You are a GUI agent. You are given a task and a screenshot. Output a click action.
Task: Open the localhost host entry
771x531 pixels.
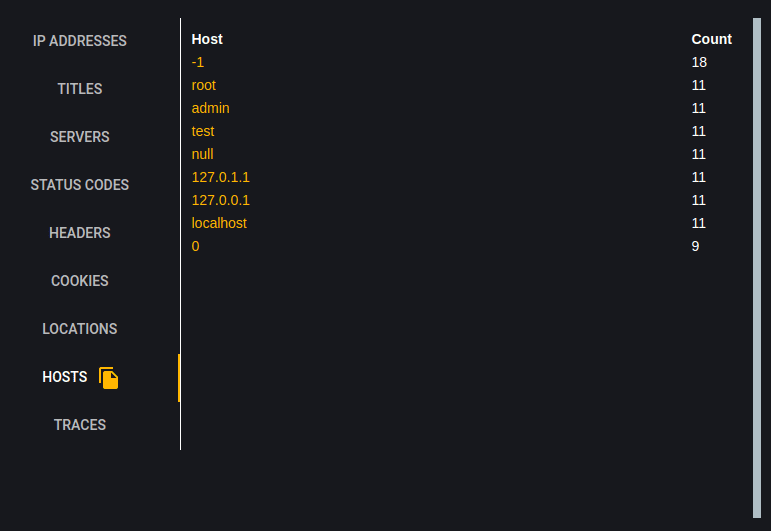[219, 223]
